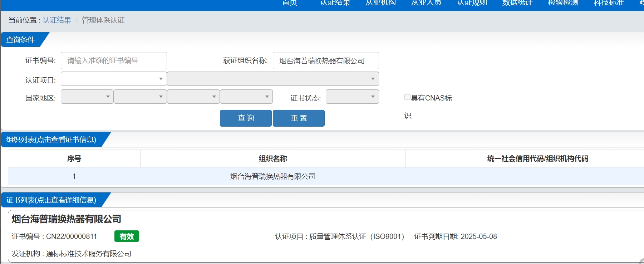Viewport: 644px width, 264px height.
Task: Open the 认证结果 nav menu item
Action: click(335, 3)
